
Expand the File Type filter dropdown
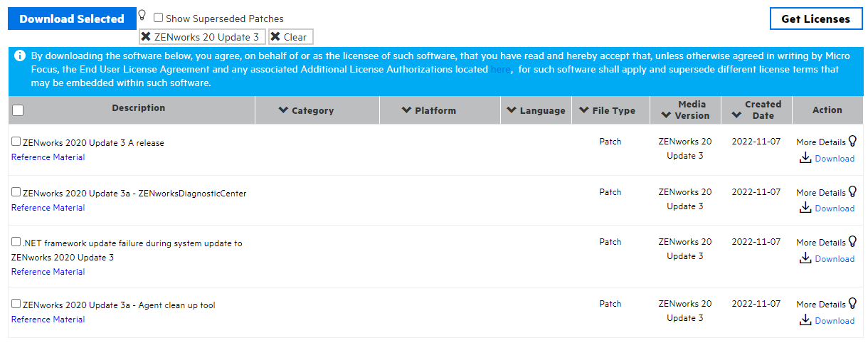(x=585, y=110)
